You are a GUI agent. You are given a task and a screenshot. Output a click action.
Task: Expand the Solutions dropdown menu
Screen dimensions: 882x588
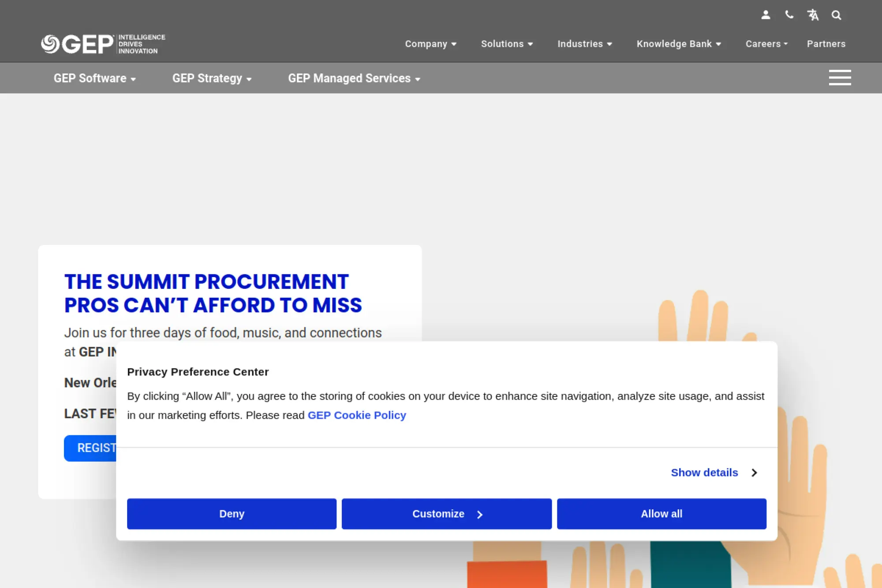coord(507,44)
